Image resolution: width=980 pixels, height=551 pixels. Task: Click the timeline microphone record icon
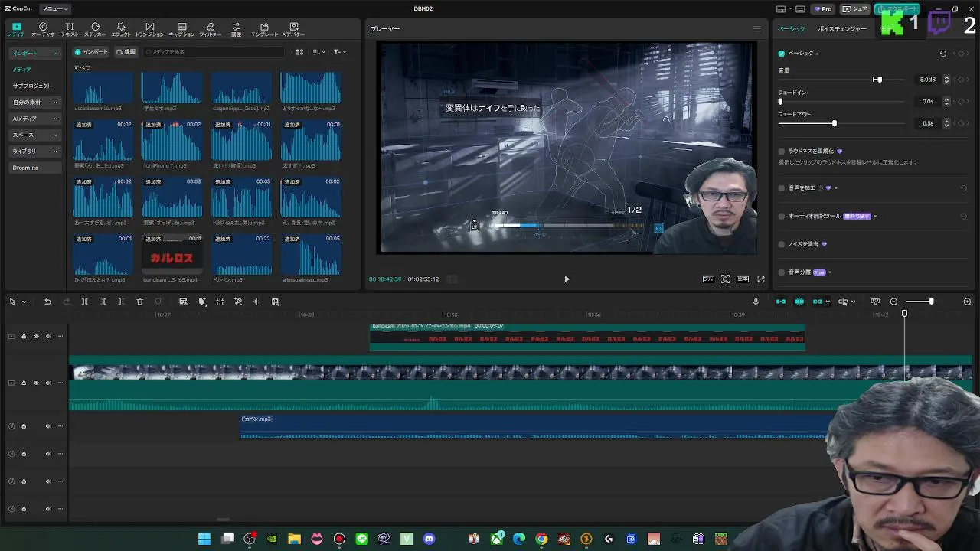point(756,302)
